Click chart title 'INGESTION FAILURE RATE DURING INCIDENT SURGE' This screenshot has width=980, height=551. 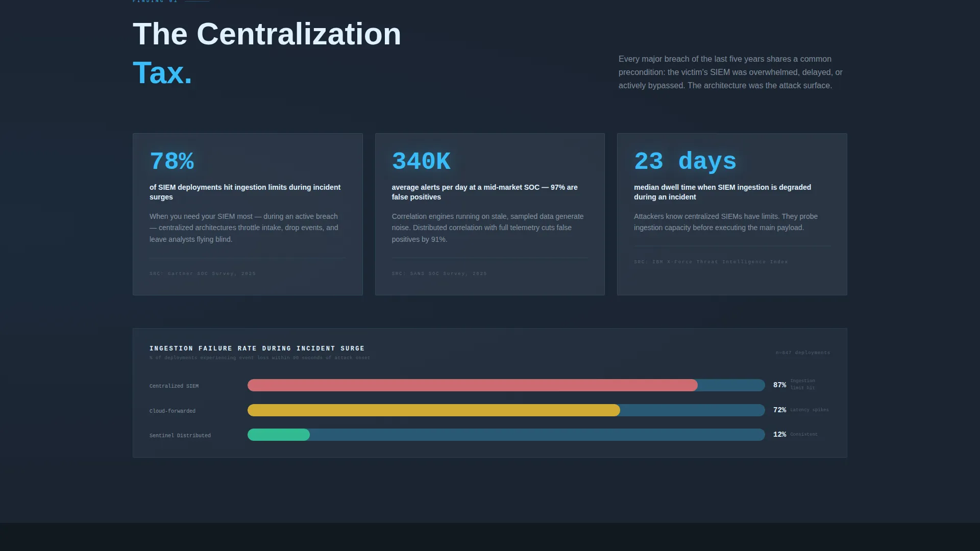point(257,348)
